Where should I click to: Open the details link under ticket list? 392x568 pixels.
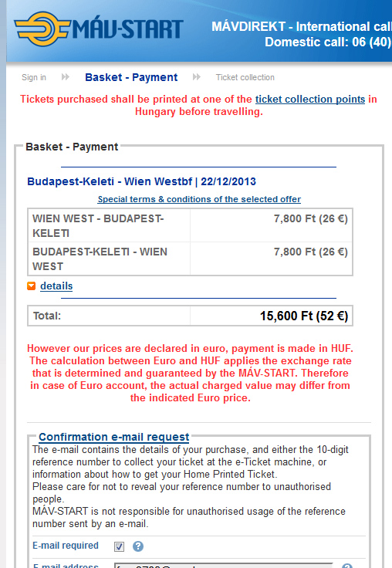(56, 286)
